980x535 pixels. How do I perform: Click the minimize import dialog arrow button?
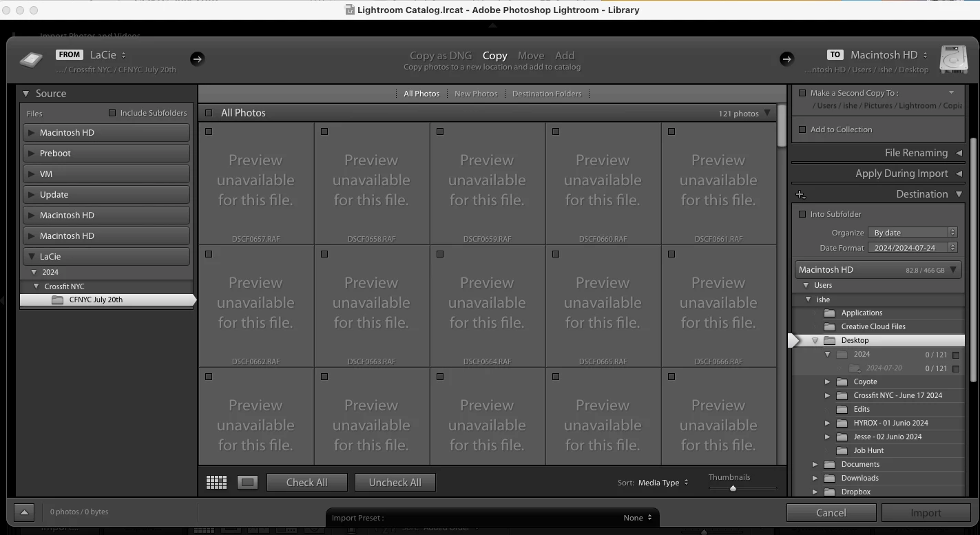[x=24, y=512]
